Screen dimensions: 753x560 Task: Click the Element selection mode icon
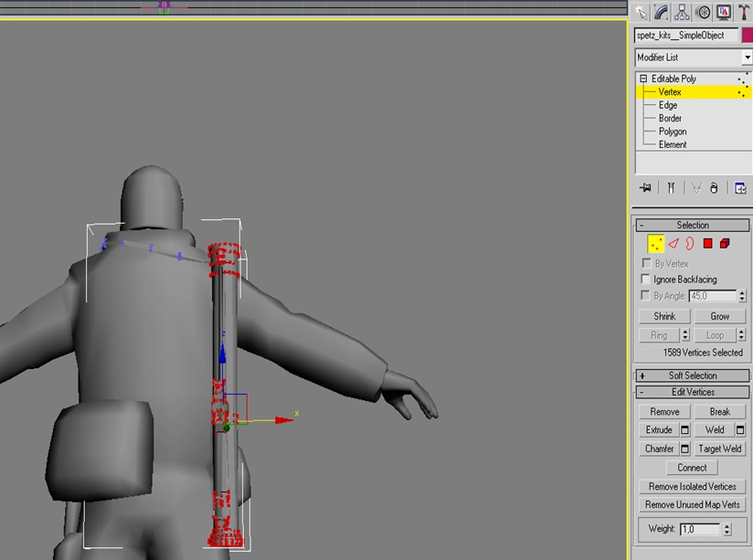tap(725, 244)
